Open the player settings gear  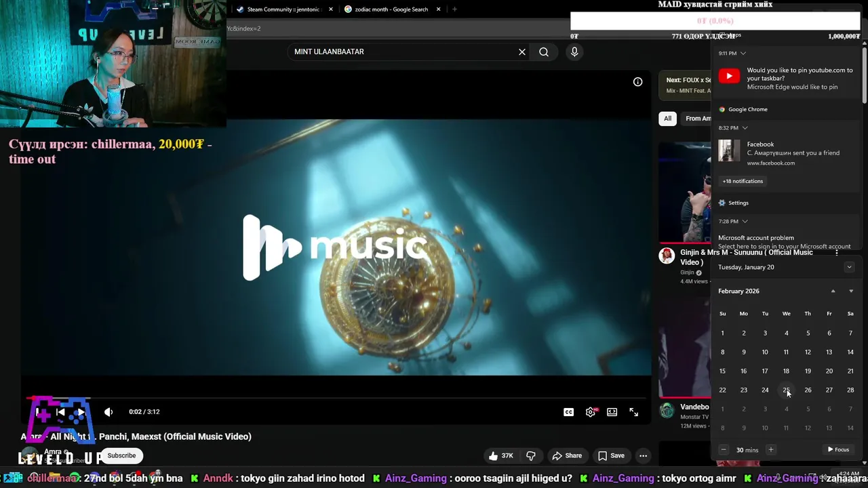click(591, 412)
